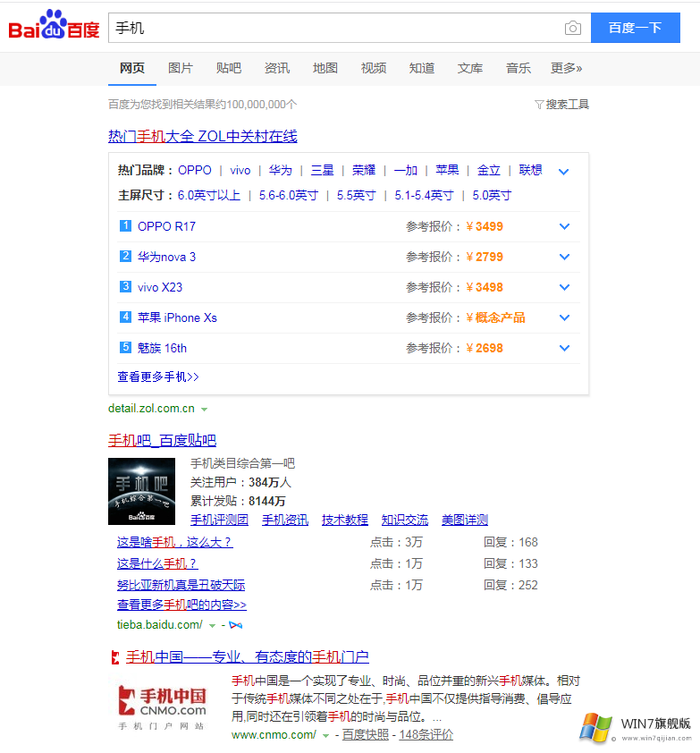Open 百度快照 cached page link

(x=366, y=735)
